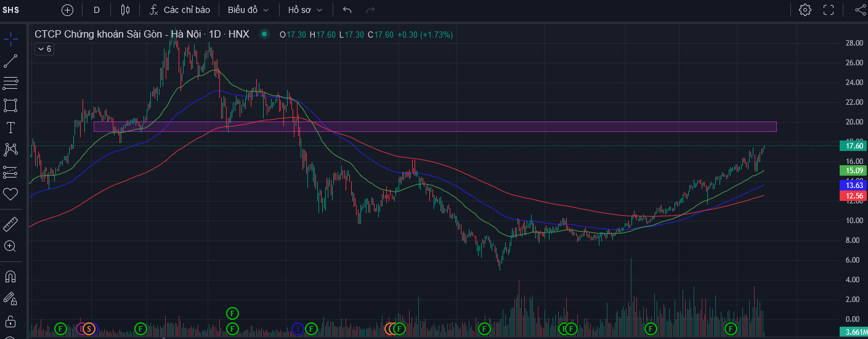The width and height of the screenshot is (868, 339).
Task: Select the crosshair cursor tool
Action: coord(10,39)
